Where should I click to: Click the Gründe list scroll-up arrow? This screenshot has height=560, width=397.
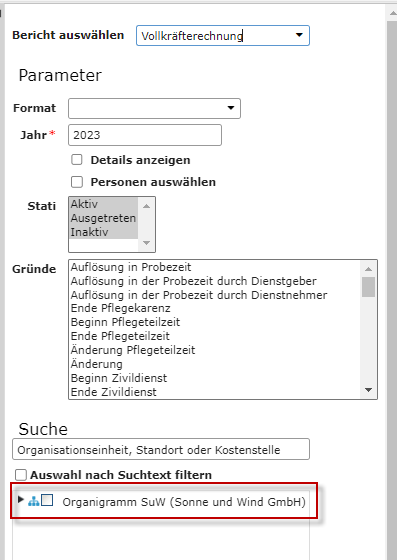pos(368,269)
